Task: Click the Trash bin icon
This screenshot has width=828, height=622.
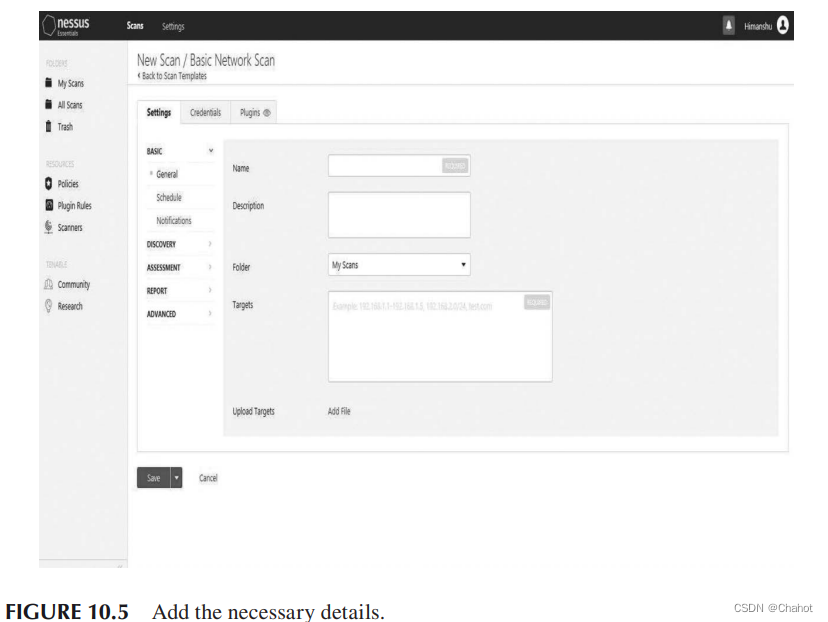Action: point(49,126)
